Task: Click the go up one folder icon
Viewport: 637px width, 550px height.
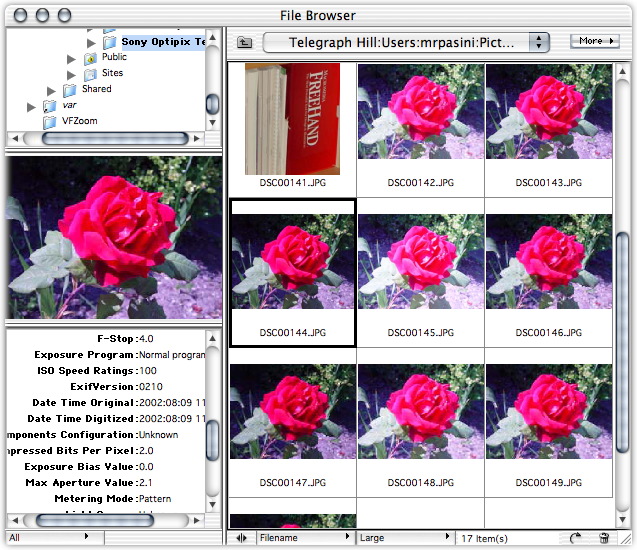Action: point(245,42)
